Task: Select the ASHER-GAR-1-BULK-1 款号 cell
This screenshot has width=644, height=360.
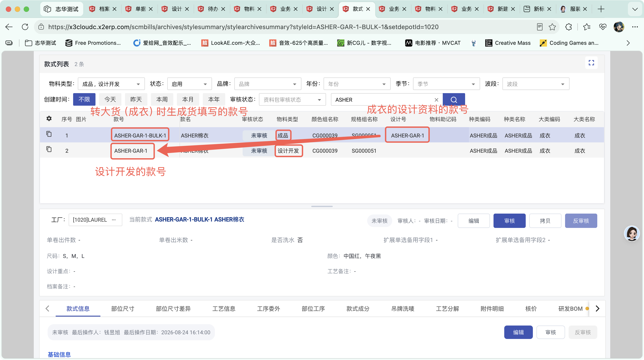Action: 140,135
